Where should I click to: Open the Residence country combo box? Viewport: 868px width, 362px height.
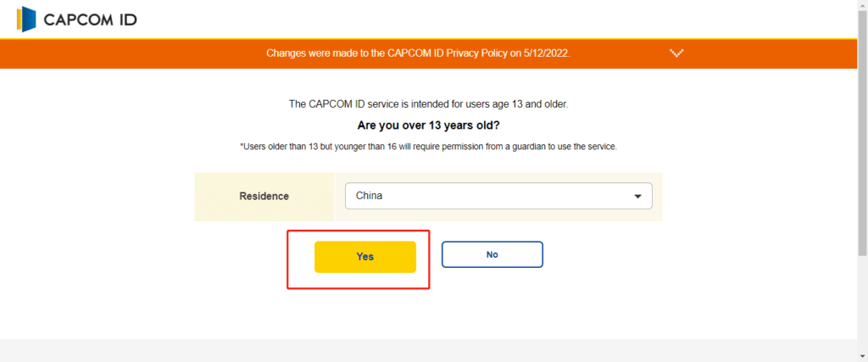click(x=498, y=196)
